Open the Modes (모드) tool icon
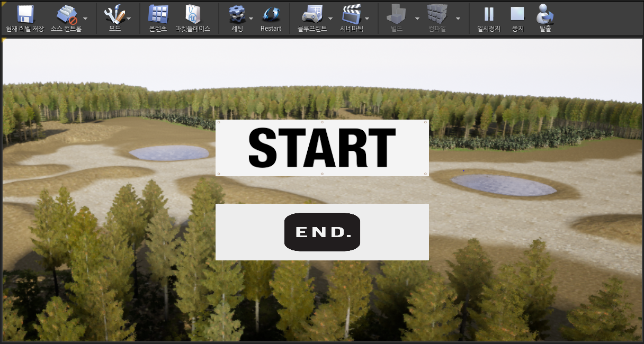 114,14
